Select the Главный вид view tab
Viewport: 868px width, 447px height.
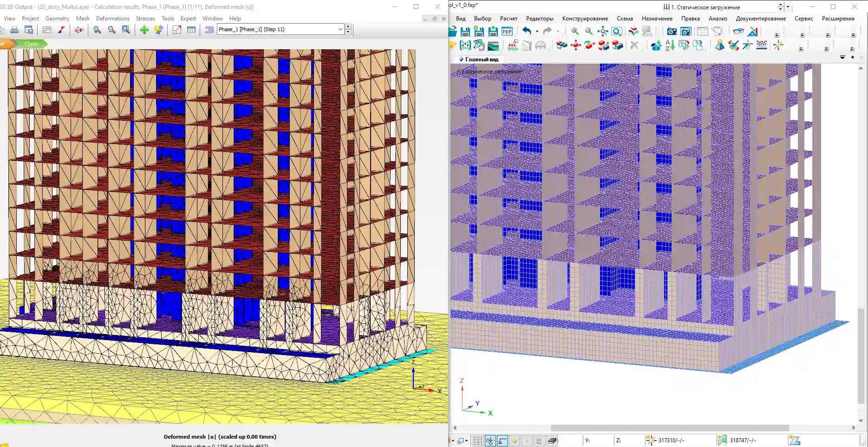[x=481, y=59]
